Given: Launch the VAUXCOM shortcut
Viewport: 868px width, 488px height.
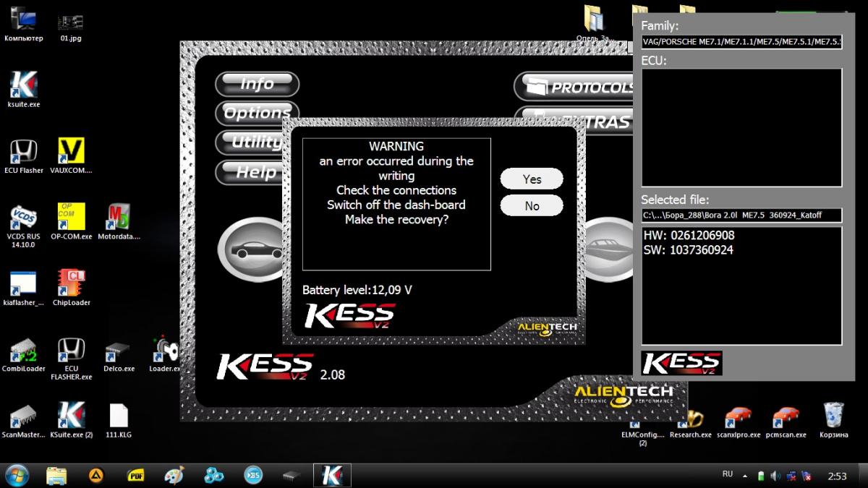Looking at the screenshot, I should pyautogui.click(x=71, y=155).
